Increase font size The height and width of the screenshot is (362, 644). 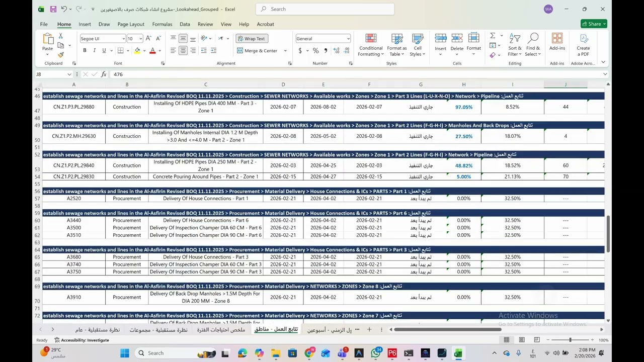click(149, 38)
